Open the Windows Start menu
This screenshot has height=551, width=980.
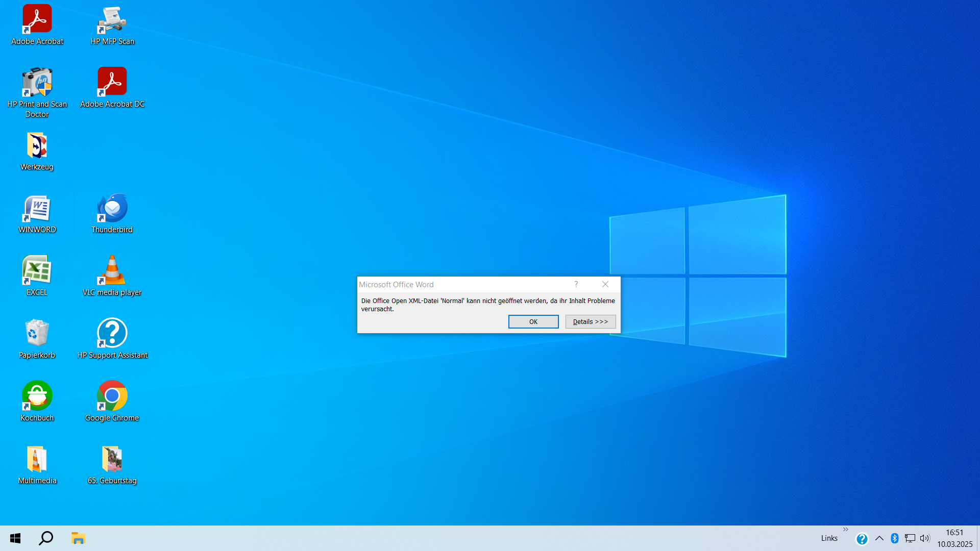(x=15, y=538)
